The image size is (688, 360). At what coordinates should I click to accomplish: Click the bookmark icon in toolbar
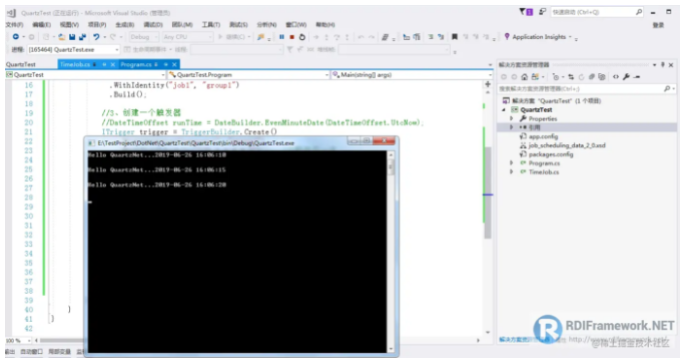pyautogui.click(x=455, y=37)
